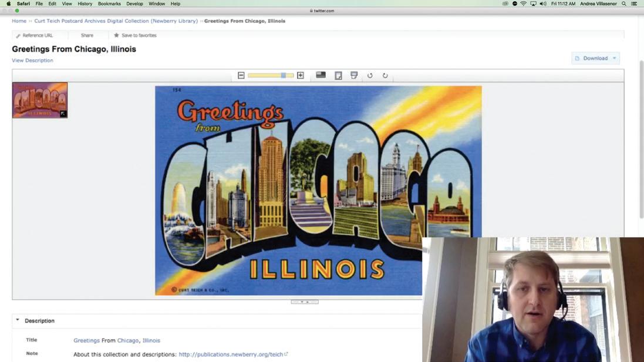Click the Creative Cloud menu bar icon

click(505, 4)
